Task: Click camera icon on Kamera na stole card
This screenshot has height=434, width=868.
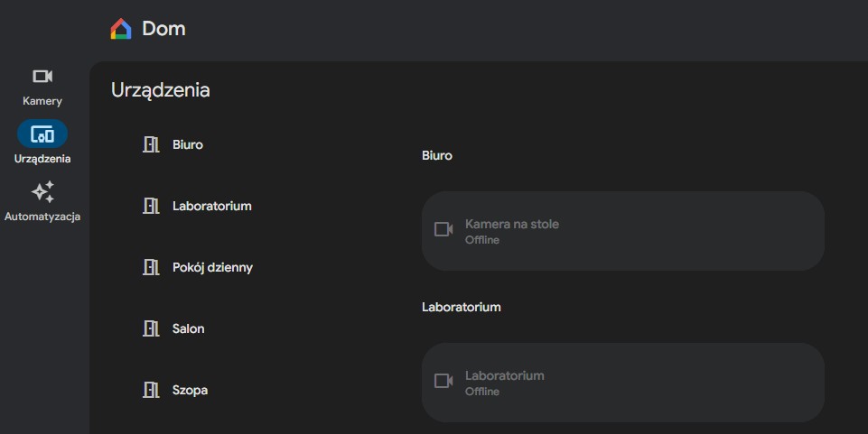Action: [443, 230]
